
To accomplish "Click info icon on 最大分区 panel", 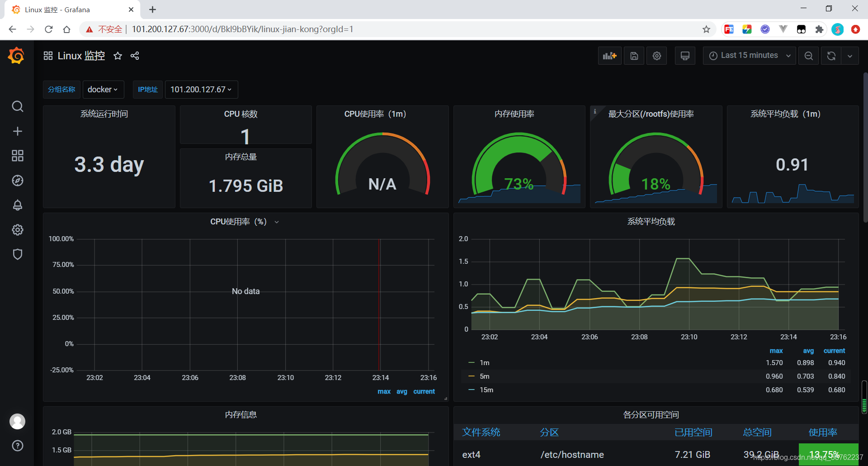I will pos(595,111).
